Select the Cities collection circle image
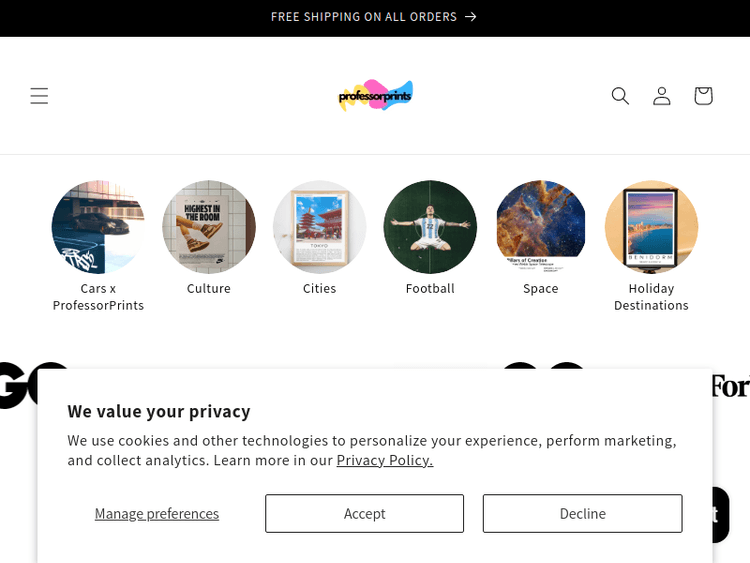Image resolution: width=750 pixels, height=563 pixels. tap(320, 227)
